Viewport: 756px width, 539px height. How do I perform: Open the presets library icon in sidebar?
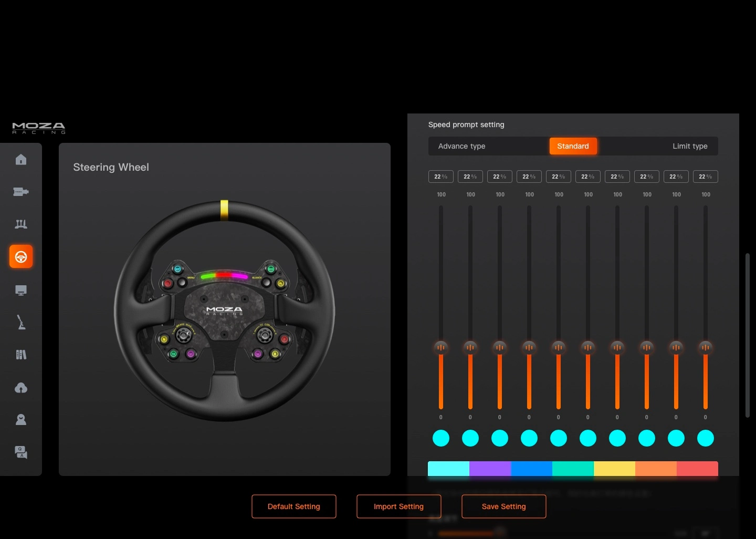coord(21,355)
